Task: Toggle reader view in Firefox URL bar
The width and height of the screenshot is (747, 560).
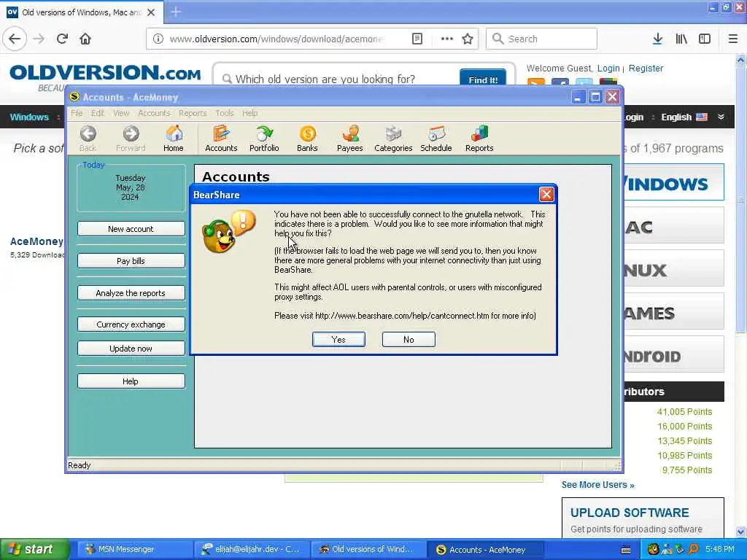Action: (x=417, y=39)
